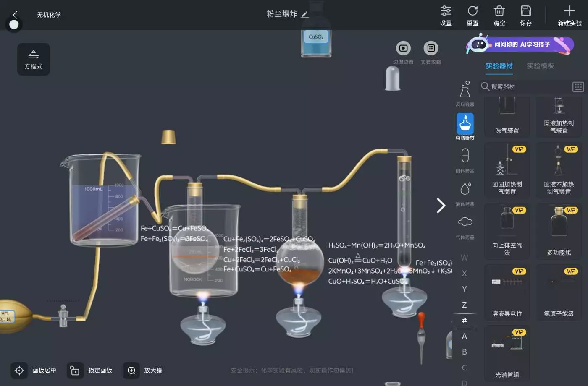
Task: Pick the 光谱管组 equipment card
Action: (507, 353)
